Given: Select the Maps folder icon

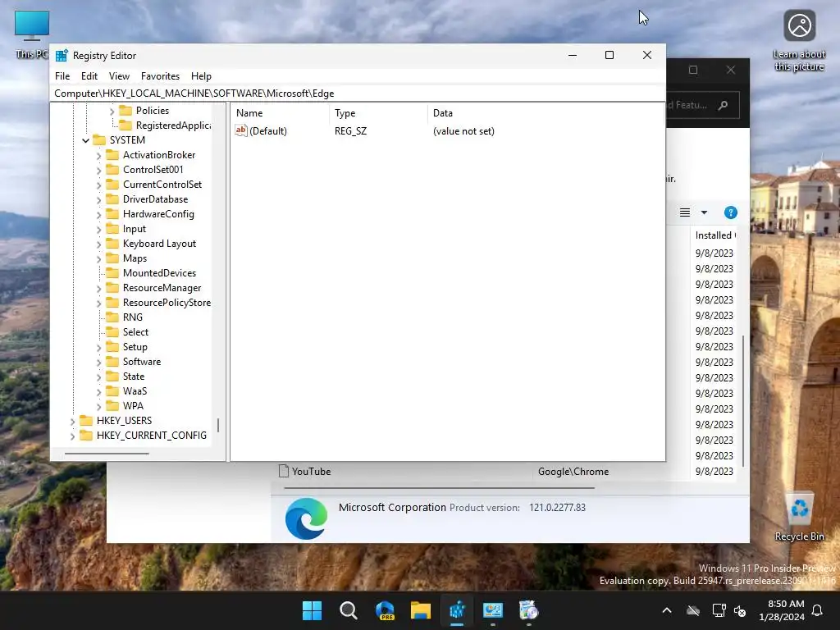Looking at the screenshot, I should click(x=112, y=258).
